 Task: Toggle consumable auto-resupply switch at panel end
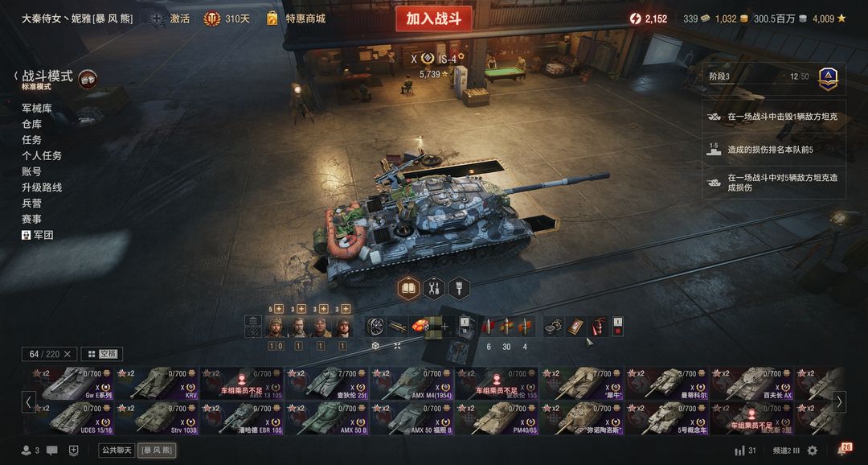618,327
